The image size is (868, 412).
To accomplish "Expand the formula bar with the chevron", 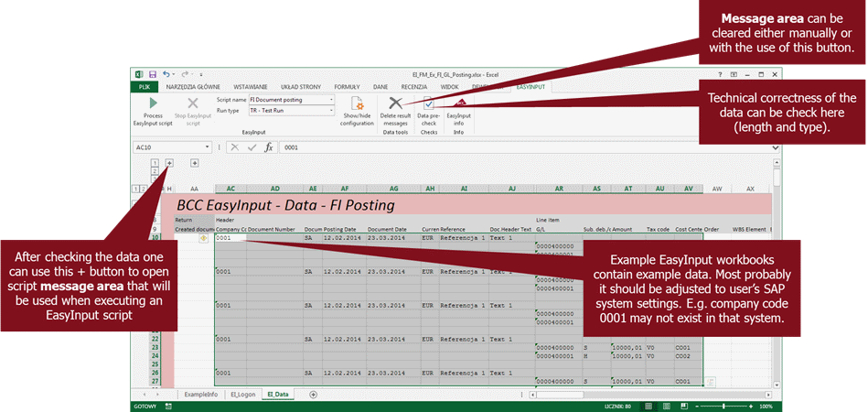I will (776, 147).
